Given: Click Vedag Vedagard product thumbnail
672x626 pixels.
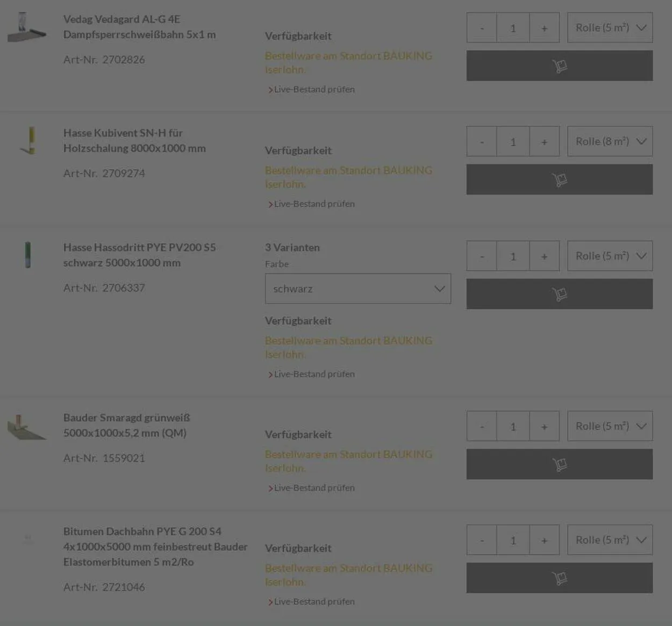Looking at the screenshot, I should 27,27.
